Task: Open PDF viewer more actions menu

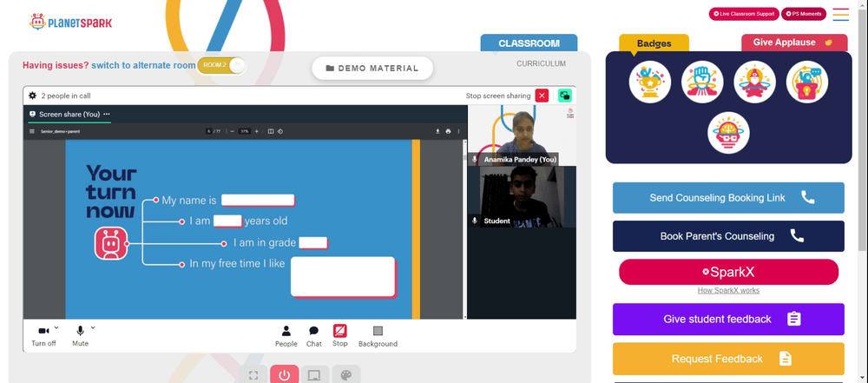Action: click(458, 131)
